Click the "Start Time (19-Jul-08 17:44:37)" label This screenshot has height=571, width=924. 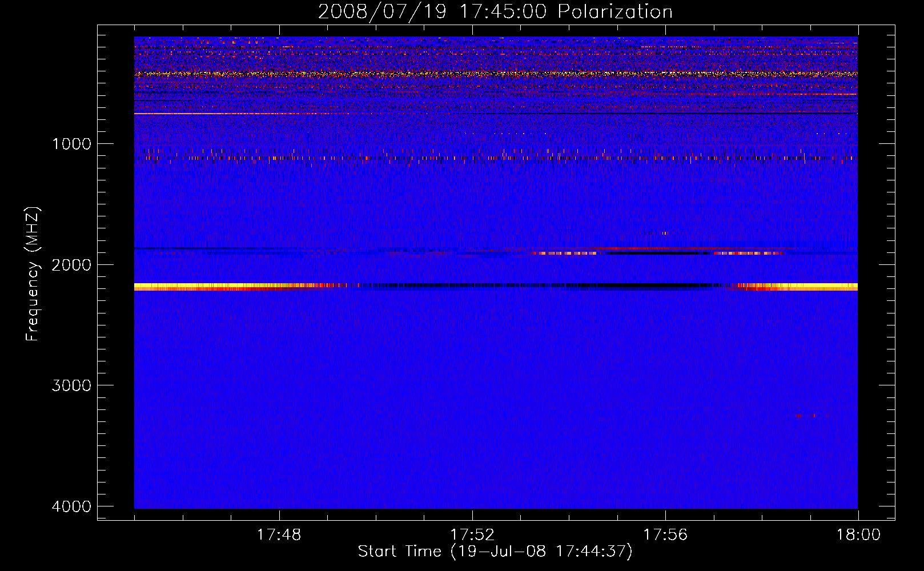(495, 552)
